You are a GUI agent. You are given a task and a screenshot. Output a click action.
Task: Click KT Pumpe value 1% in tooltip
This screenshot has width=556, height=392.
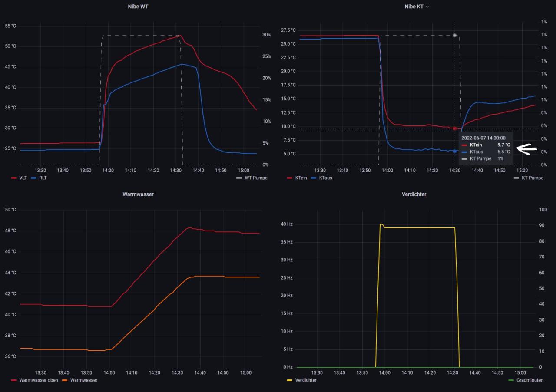tap(500, 158)
